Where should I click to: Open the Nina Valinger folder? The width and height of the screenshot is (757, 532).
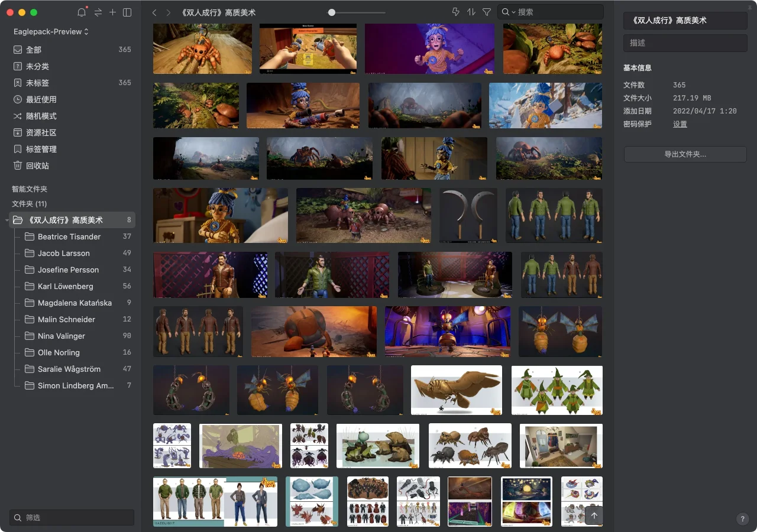tap(77, 336)
